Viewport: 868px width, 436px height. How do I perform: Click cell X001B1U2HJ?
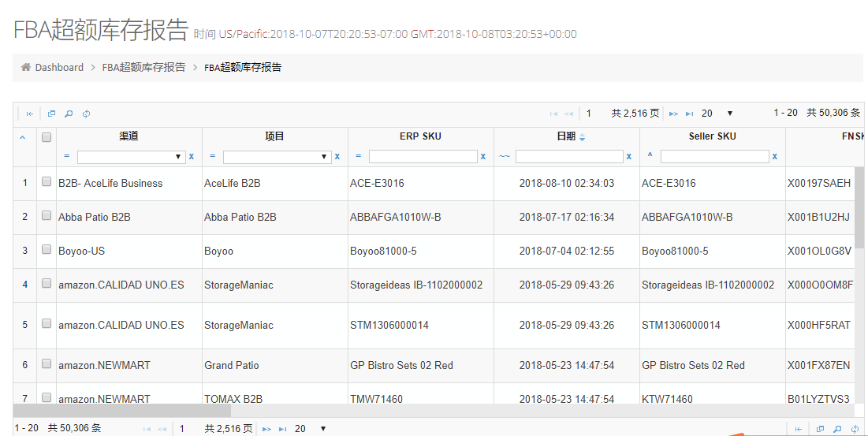(818, 217)
